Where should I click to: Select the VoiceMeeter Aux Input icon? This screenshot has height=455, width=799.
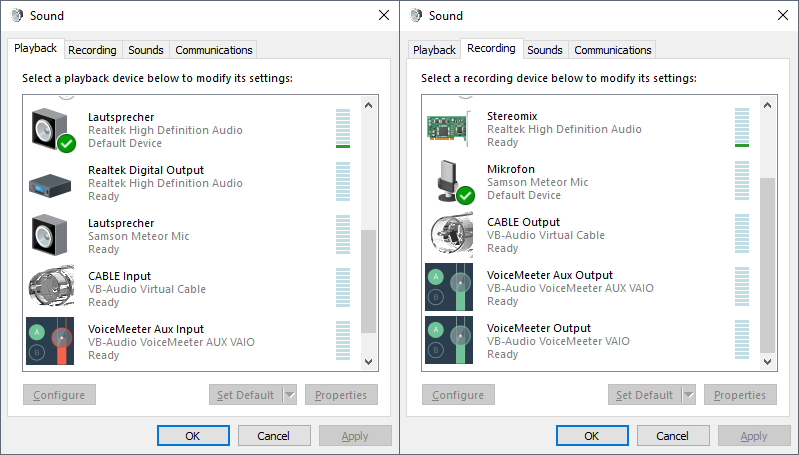(50, 342)
